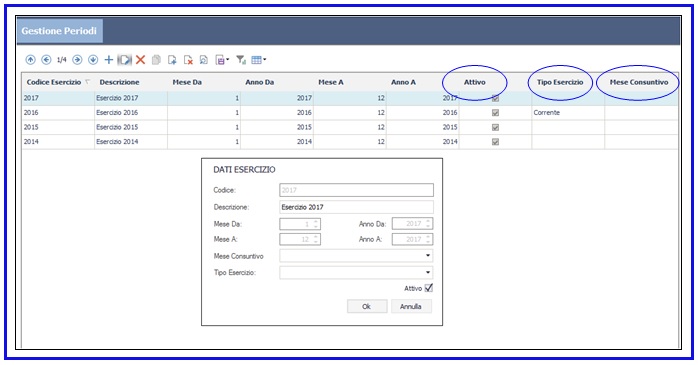Toggle Attivo checkbox for row 2017
The image size is (698, 365).
point(495,98)
